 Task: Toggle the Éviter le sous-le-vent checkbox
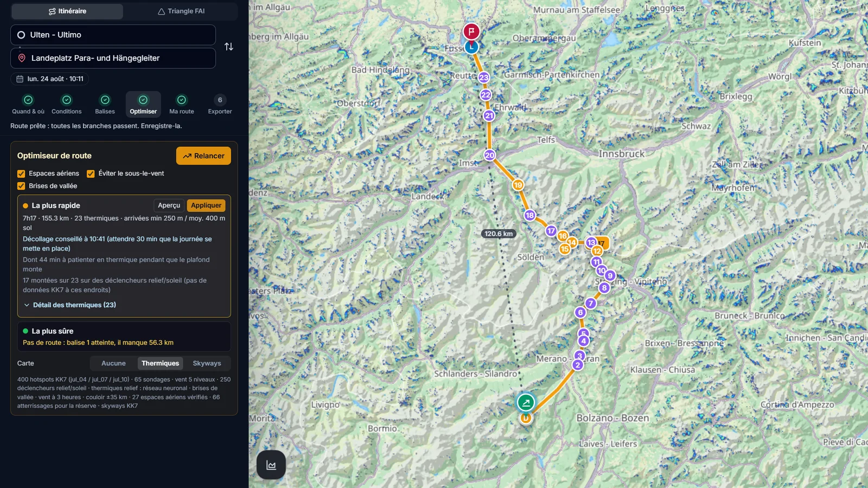pyautogui.click(x=91, y=174)
